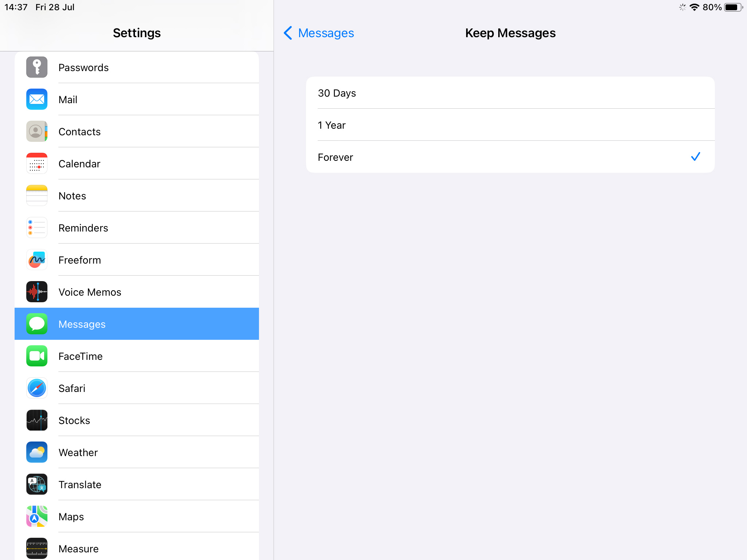The height and width of the screenshot is (560, 747).
Task: Tap the yellow Notes icon
Action: [37, 196]
